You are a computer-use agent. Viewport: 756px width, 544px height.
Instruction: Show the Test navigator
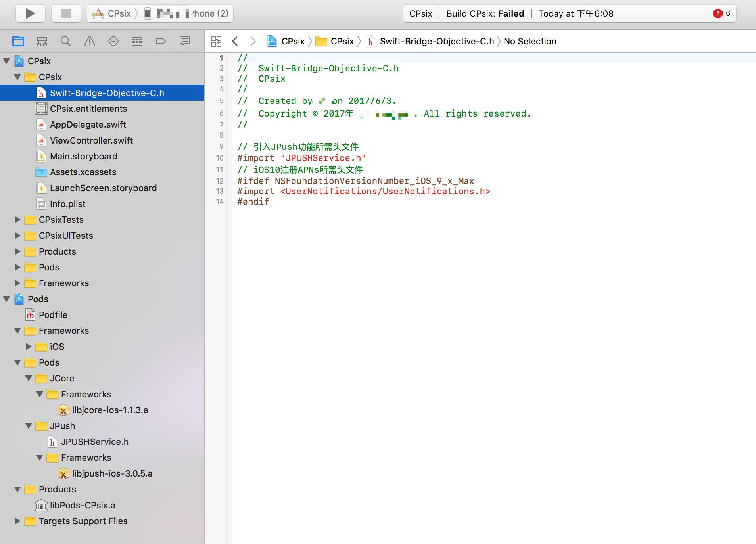[x=113, y=41]
